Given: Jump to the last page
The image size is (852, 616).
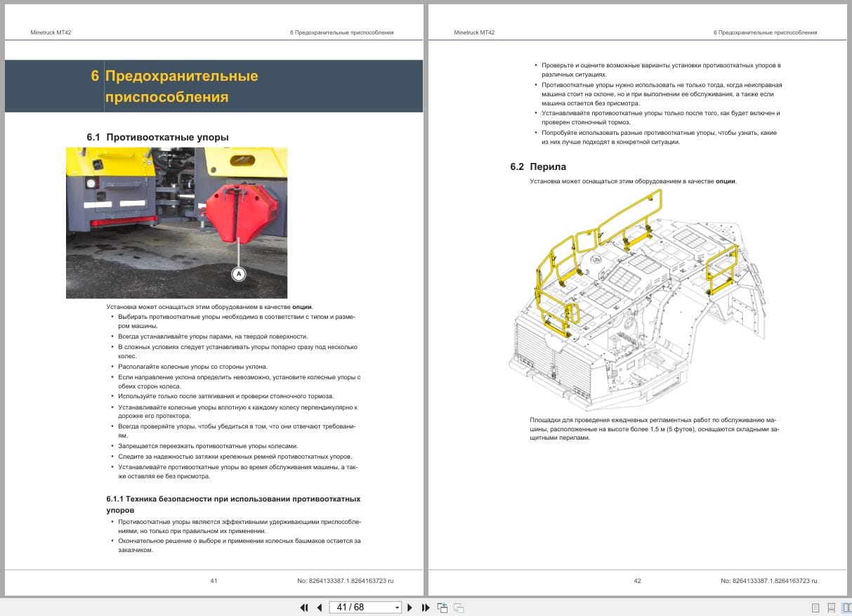Looking at the screenshot, I should coord(426,608).
